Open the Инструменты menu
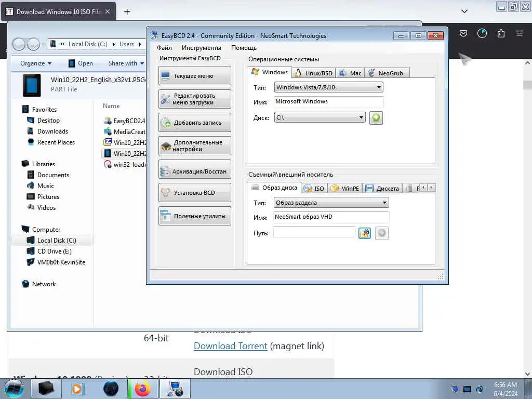 [x=201, y=47]
